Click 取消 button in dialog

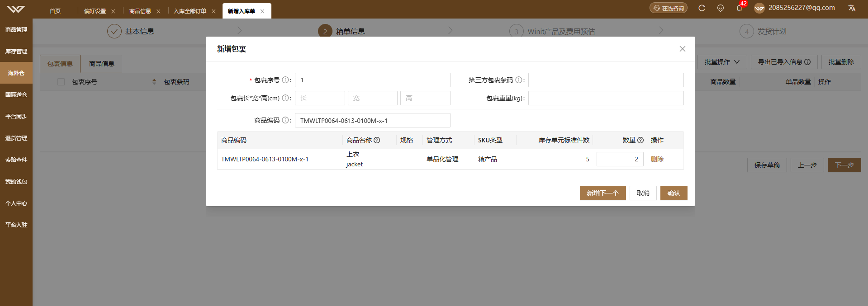(x=643, y=193)
